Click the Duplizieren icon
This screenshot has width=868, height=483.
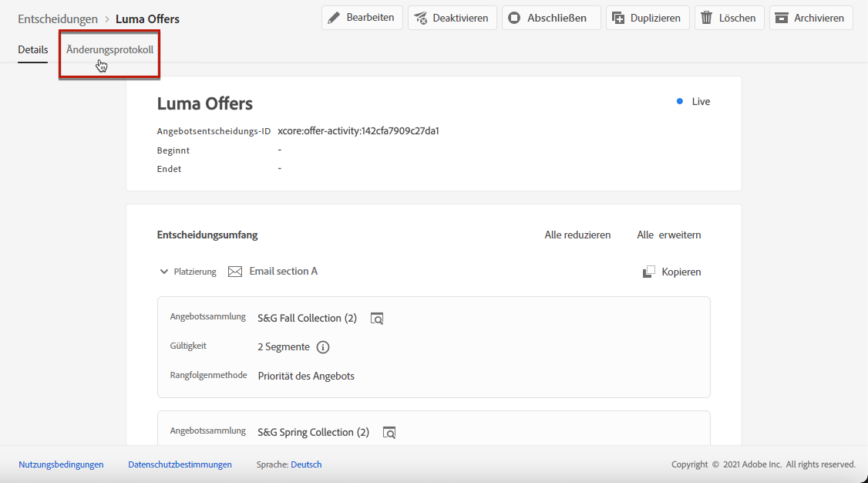click(x=617, y=18)
